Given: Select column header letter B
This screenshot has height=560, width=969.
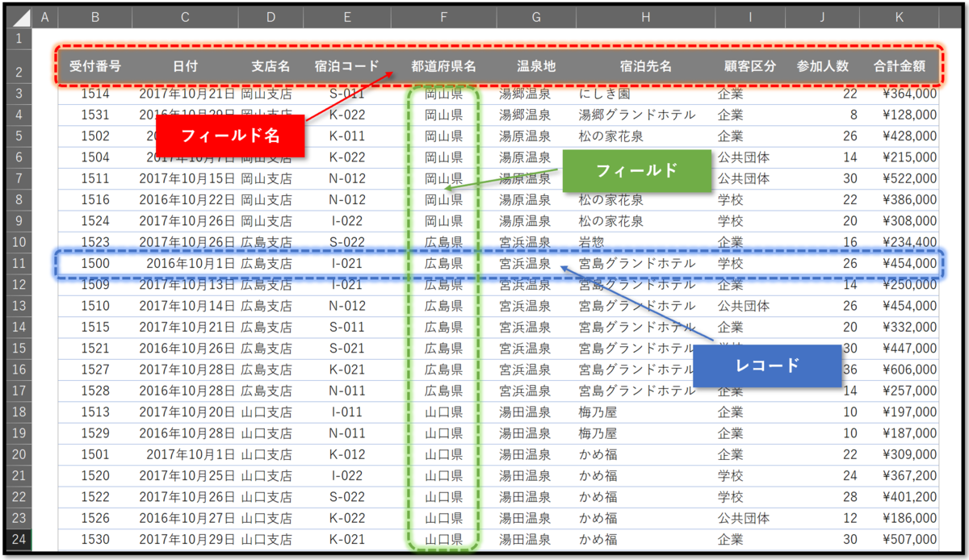Looking at the screenshot, I should (x=94, y=16).
